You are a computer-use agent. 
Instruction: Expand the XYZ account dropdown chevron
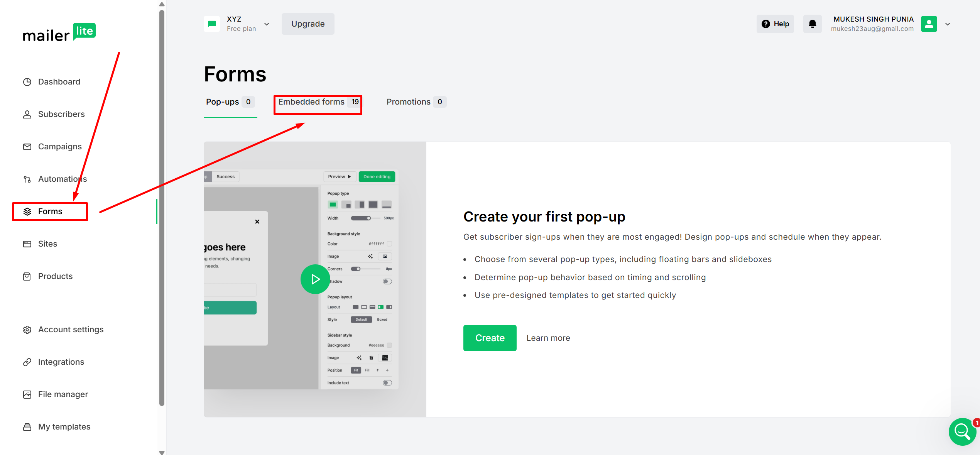[267, 24]
